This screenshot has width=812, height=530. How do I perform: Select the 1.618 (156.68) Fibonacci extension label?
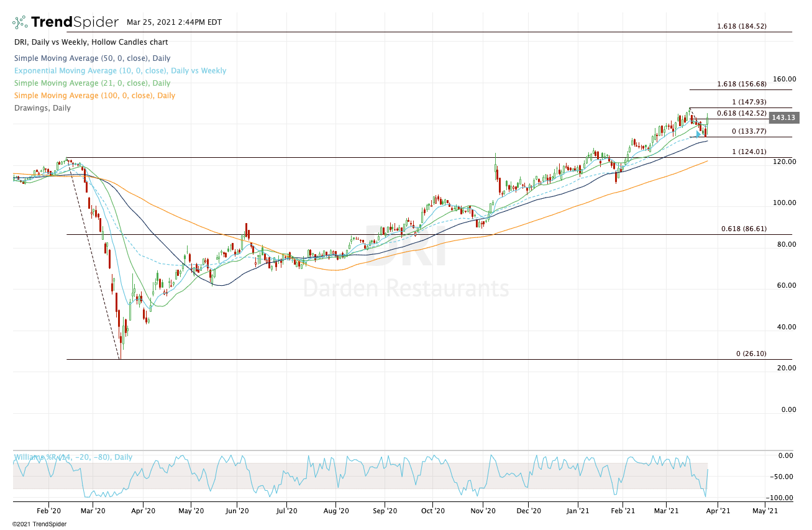(741, 84)
